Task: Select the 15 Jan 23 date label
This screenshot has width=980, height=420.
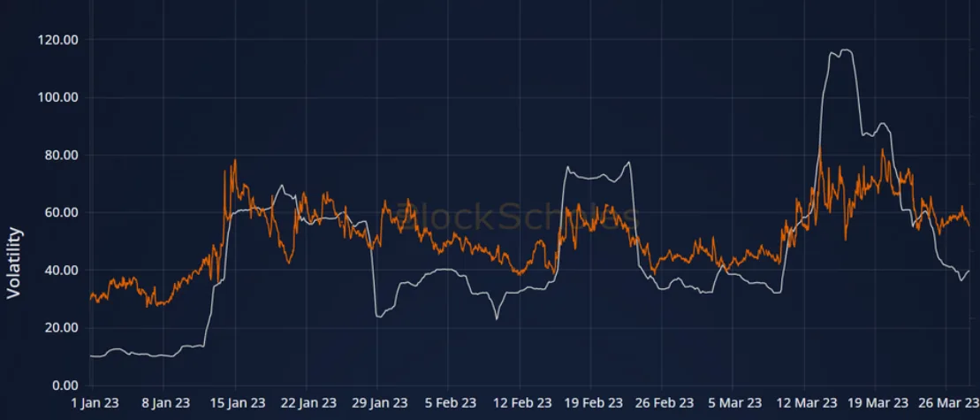Action: pos(236,402)
